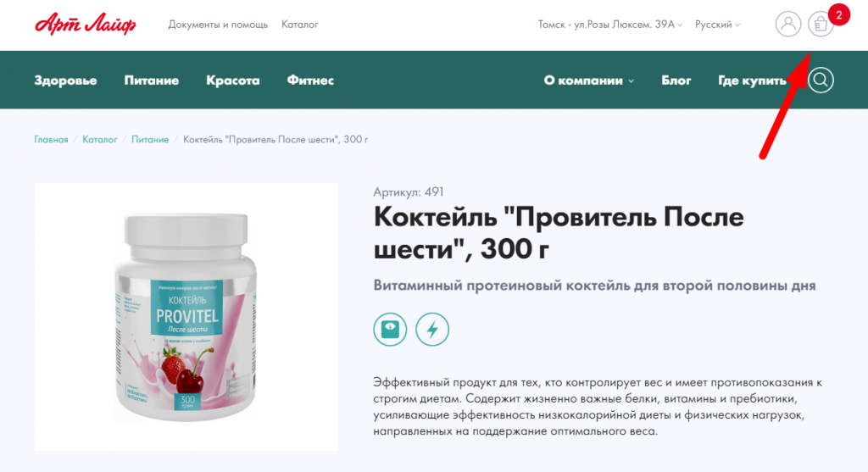The height and width of the screenshot is (472, 868).
Task: Open the Provitel product jar image
Action: (186, 317)
